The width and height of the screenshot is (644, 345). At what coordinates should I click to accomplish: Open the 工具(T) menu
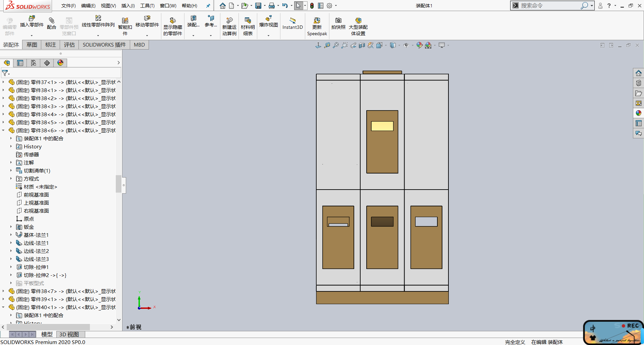coord(147,6)
